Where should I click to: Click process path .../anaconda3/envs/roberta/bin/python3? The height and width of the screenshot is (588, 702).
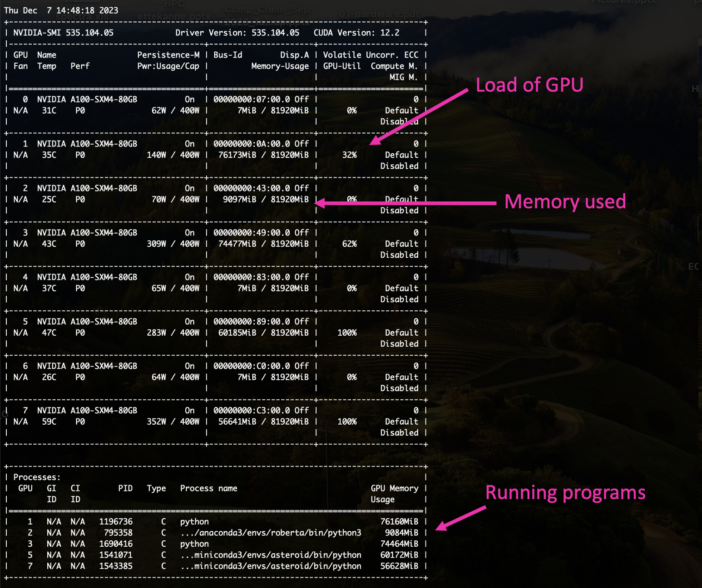pos(271,533)
